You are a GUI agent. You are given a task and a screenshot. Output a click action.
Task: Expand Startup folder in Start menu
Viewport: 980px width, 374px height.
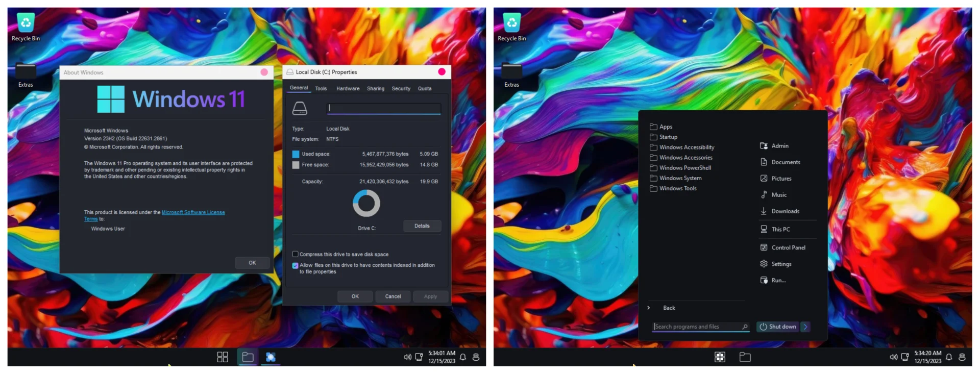point(664,137)
